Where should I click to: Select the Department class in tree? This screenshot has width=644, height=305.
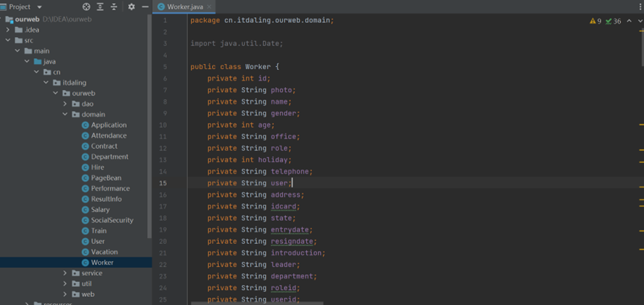pos(109,157)
